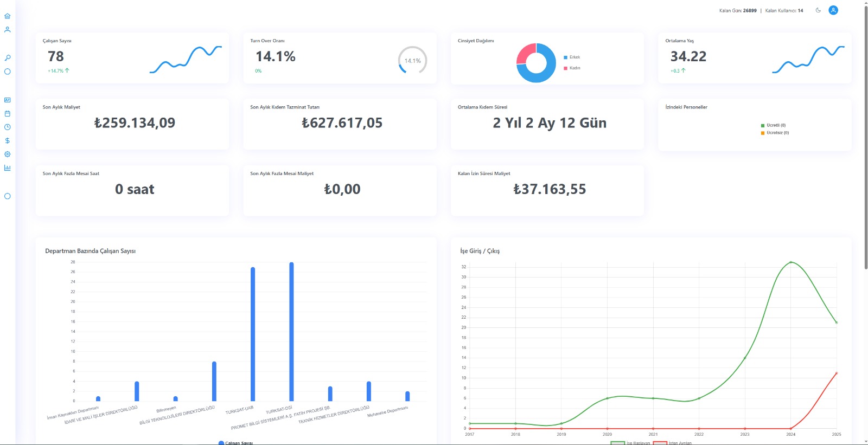This screenshot has width=868, height=445.
Task: Open the ID card icon in the sidebar
Action: click(7, 100)
